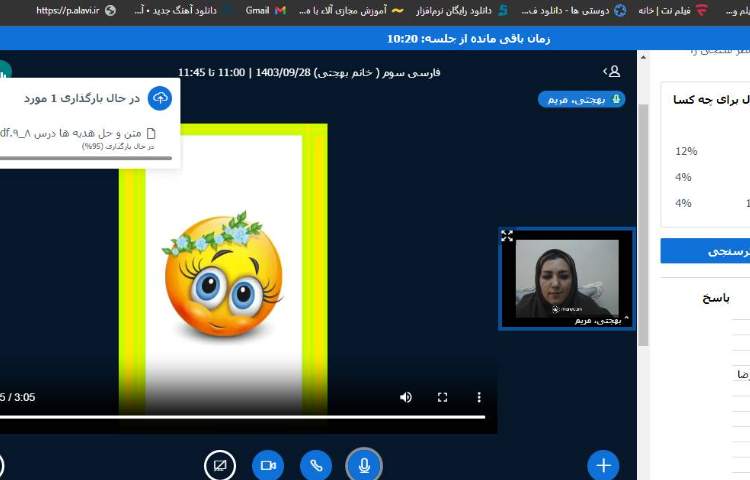
Task: Click the پاسخ column header
Action: pos(716,298)
